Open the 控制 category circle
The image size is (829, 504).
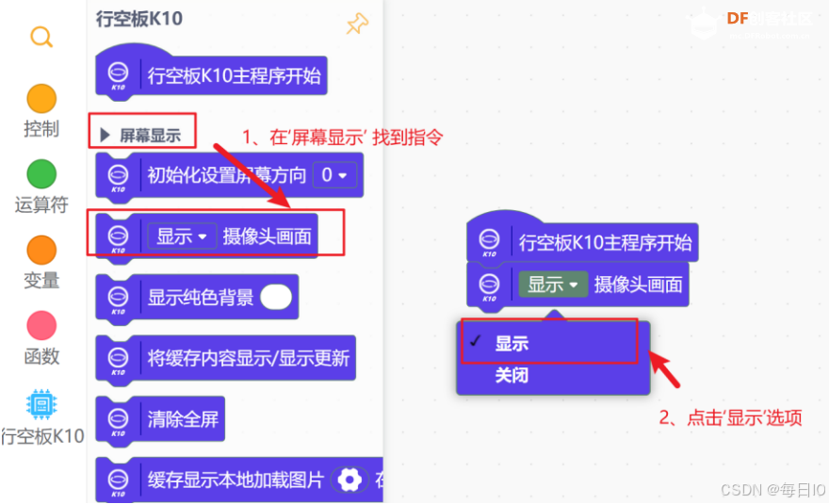[41, 98]
